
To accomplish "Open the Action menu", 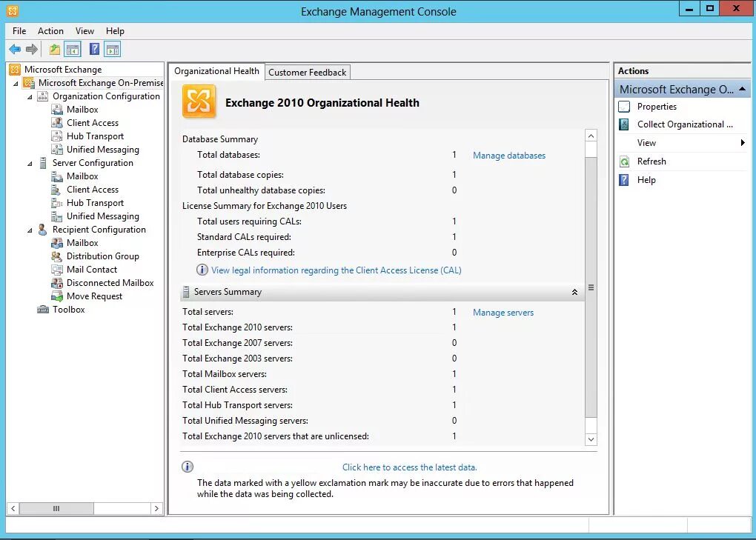I will [x=50, y=31].
